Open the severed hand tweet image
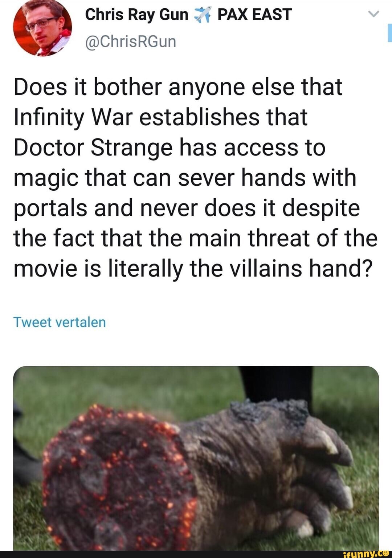The height and width of the screenshot is (558, 392). [x=196, y=458]
